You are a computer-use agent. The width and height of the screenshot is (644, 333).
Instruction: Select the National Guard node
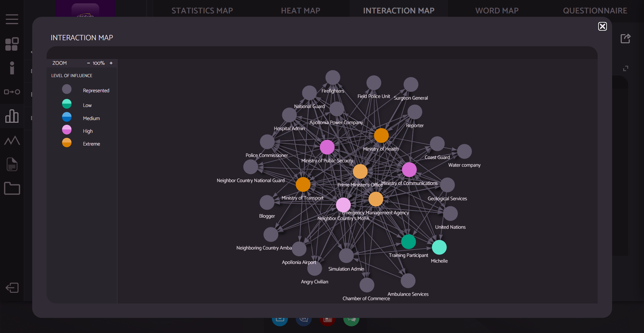310,93
